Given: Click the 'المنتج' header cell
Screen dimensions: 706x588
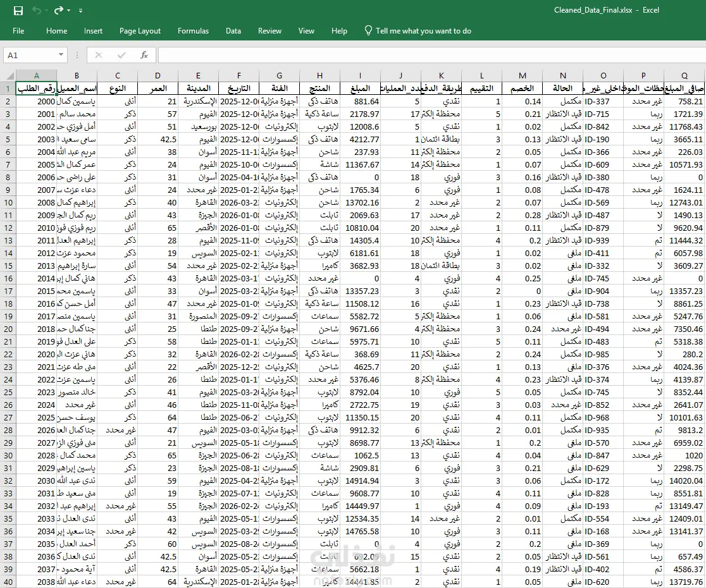Looking at the screenshot, I should 319,89.
